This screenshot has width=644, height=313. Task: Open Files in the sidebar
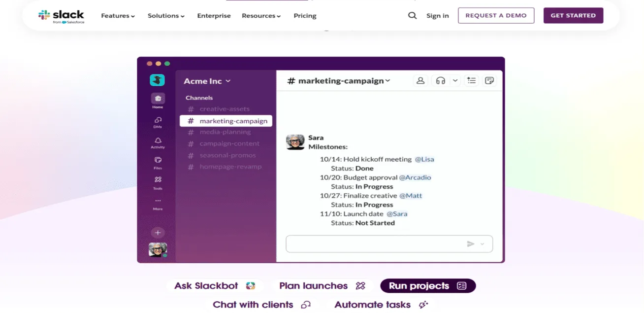[158, 163]
